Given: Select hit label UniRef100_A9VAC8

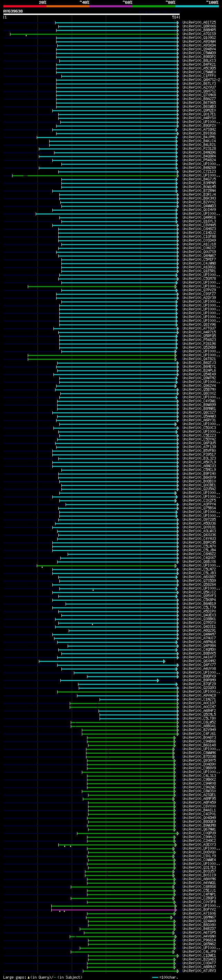Looking at the screenshot, I should pyautogui.click(x=199, y=695).
